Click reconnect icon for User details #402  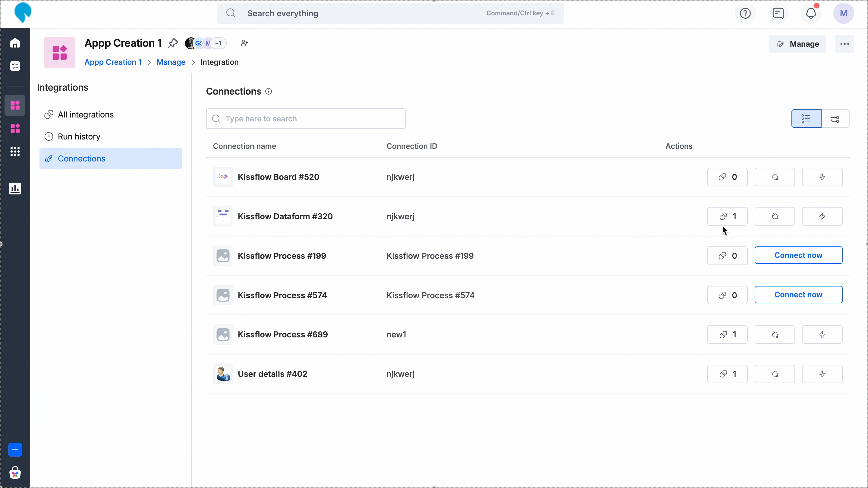(x=775, y=374)
